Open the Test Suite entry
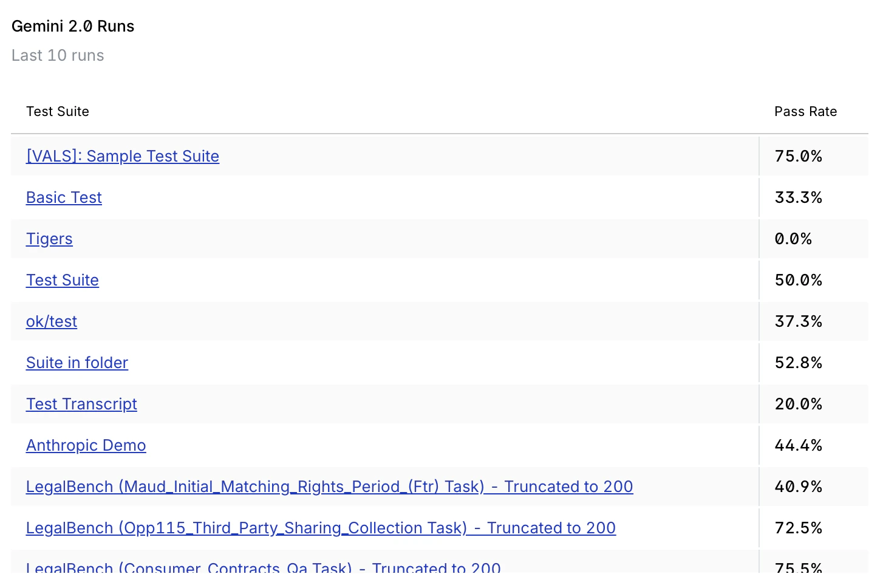This screenshot has height=588, width=883. (x=62, y=280)
